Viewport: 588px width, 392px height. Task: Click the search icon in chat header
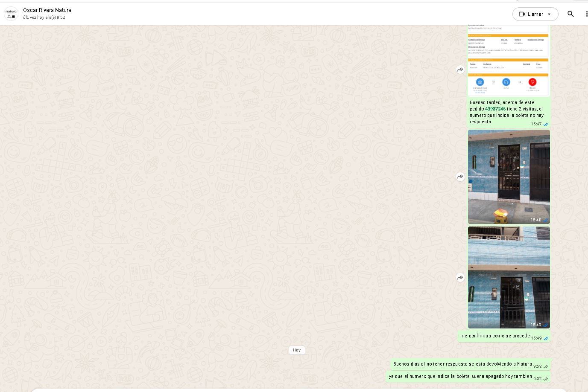coord(570,14)
